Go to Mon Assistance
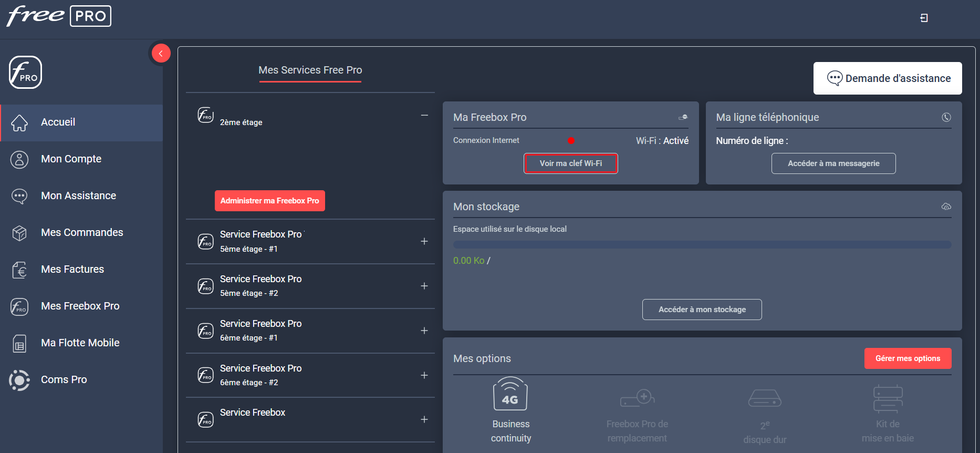The image size is (980, 453). tap(81, 196)
